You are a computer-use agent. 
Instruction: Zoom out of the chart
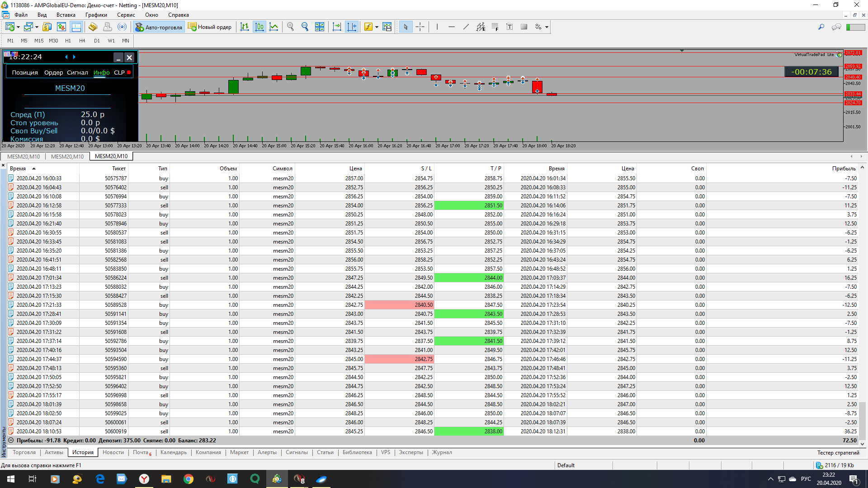tap(305, 27)
